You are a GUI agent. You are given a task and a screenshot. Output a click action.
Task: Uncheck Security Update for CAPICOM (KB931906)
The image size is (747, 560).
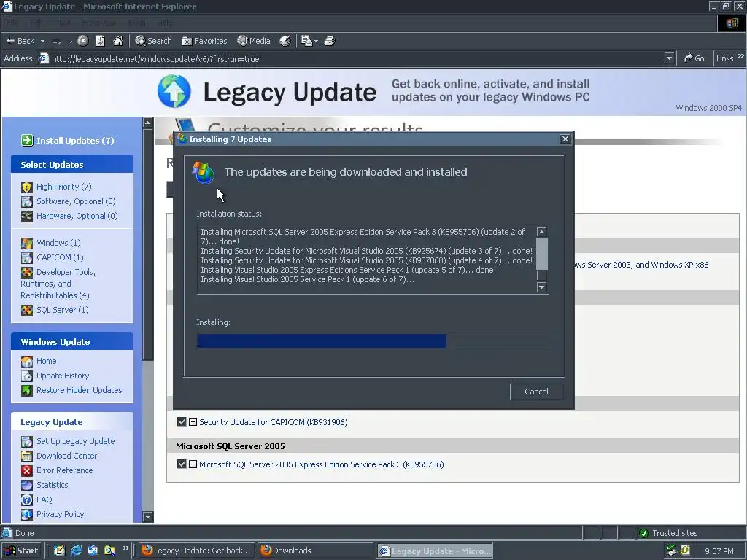(x=182, y=422)
